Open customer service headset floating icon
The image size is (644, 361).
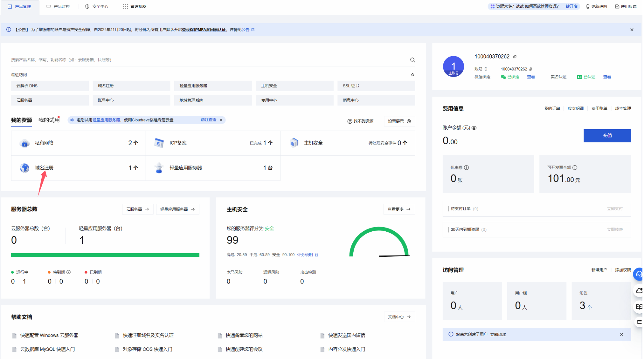(x=639, y=275)
